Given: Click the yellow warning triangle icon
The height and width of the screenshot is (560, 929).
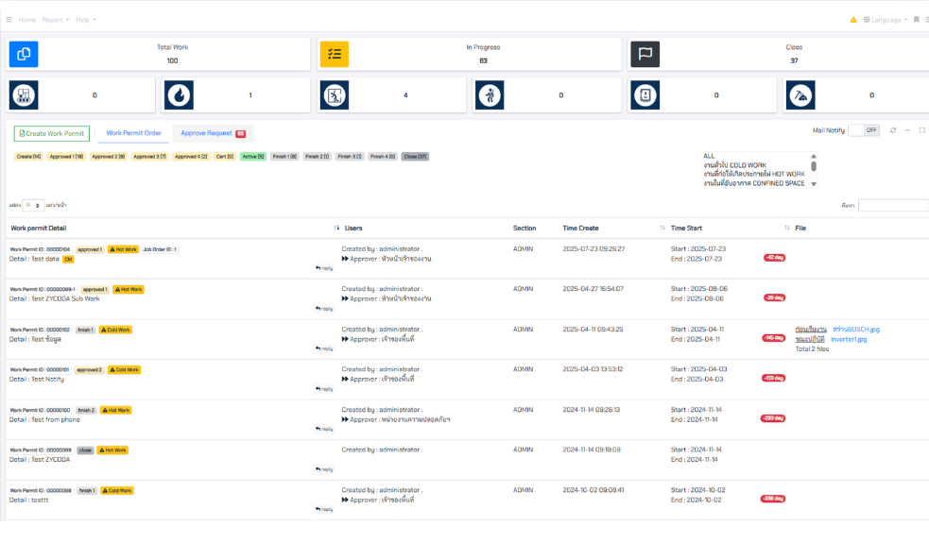Looking at the screenshot, I should point(853,20).
